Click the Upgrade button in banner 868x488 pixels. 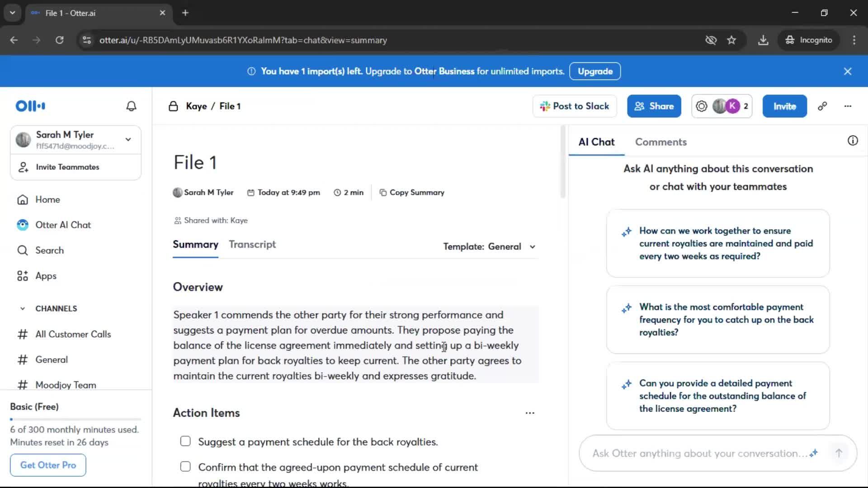[595, 71]
